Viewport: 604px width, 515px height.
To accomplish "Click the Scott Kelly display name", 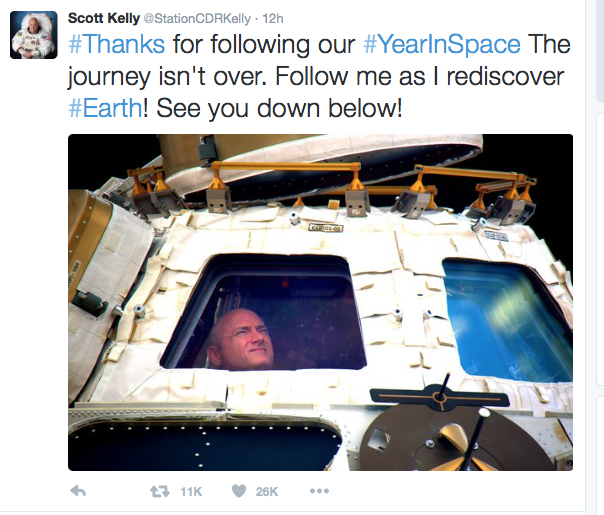I will pos(104,18).
